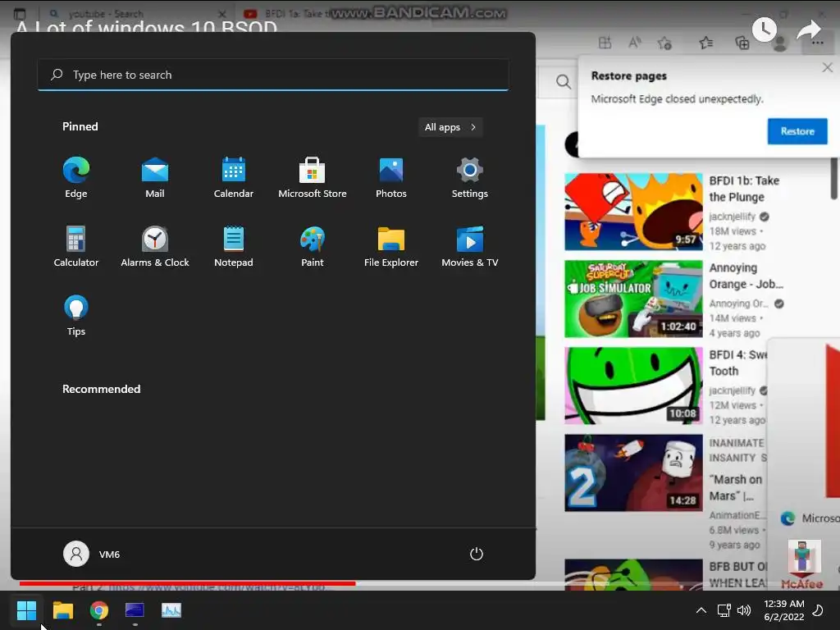Click the Edge split screen toolbar icon
Viewport: 840px width, 630px height.
click(605, 43)
